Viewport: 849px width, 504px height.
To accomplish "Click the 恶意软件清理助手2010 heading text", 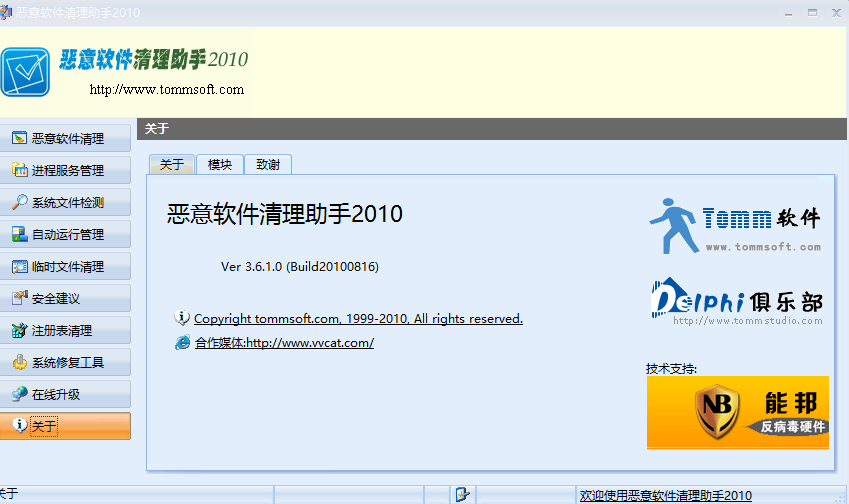I will coord(285,214).
